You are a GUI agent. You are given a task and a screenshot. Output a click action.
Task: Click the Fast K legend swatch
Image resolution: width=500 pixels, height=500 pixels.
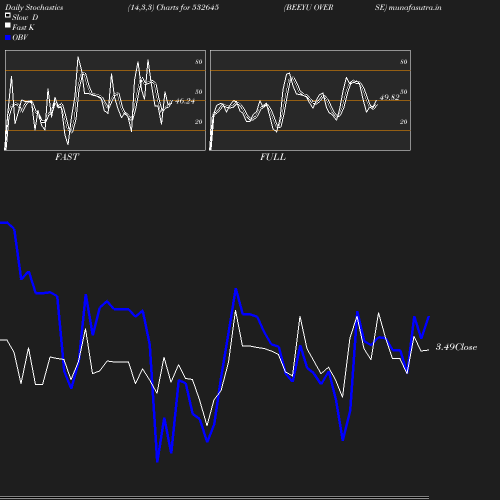click(8, 25)
